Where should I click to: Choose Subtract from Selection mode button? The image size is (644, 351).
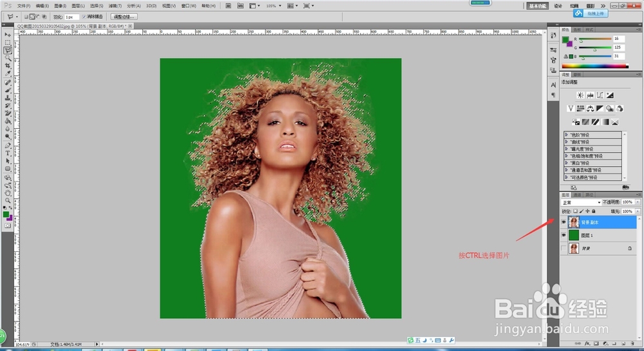(38, 17)
